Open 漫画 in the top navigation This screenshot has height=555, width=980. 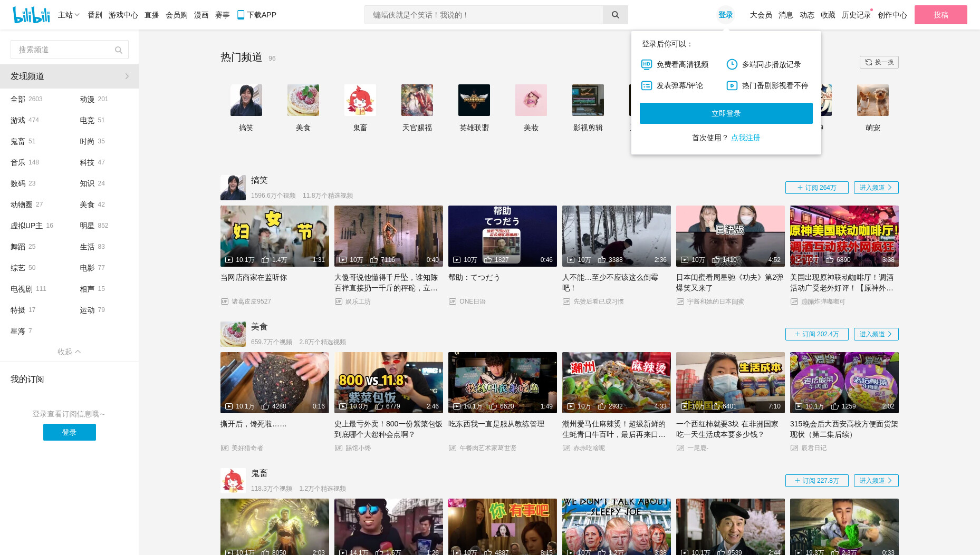point(201,15)
